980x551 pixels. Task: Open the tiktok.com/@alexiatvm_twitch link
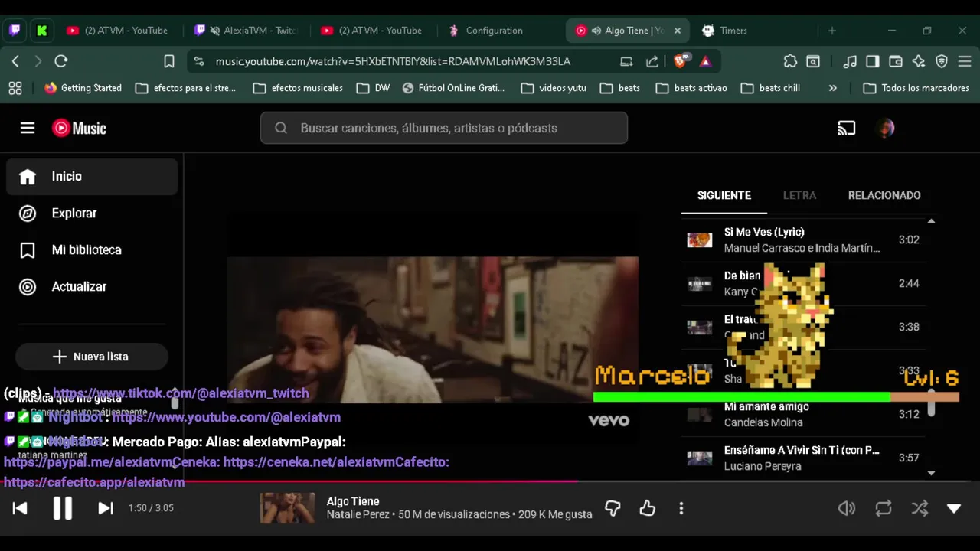181,393
